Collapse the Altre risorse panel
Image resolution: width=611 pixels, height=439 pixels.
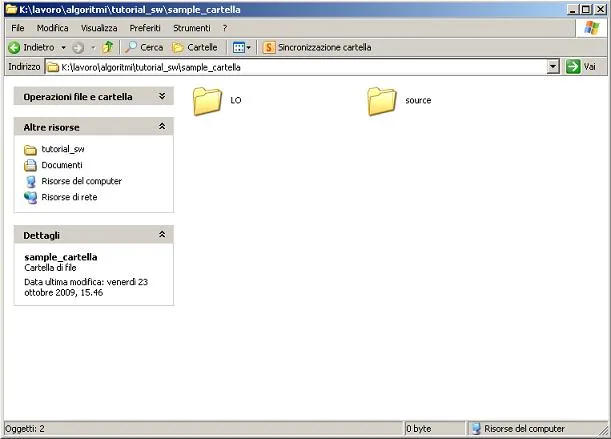[x=162, y=126]
